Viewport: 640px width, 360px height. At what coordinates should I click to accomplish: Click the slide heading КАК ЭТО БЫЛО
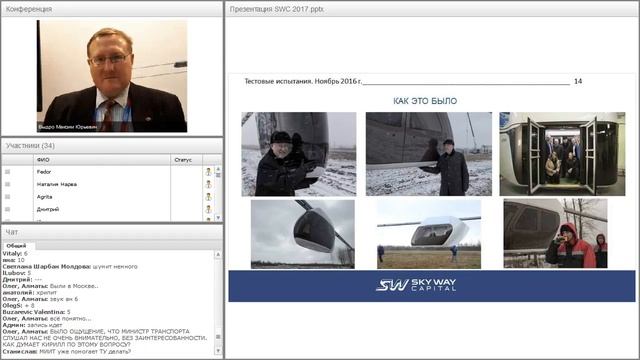tap(425, 101)
